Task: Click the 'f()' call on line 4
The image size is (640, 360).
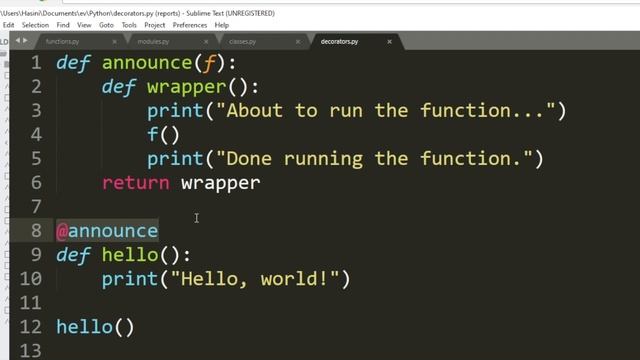Action: tap(163, 135)
